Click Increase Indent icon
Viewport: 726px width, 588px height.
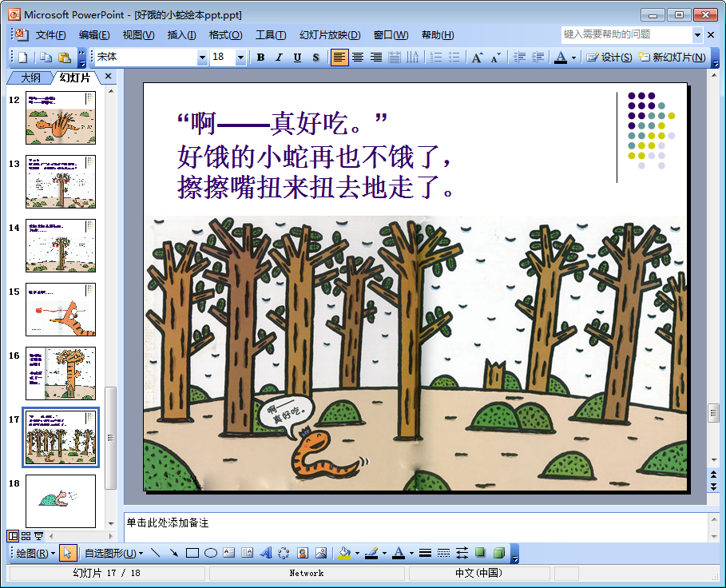pyautogui.click(x=538, y=58)
